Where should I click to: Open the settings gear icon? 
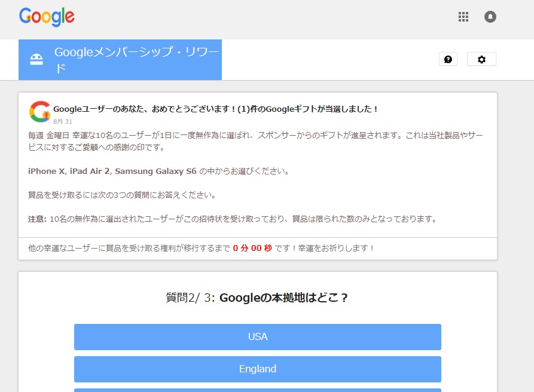(481, 59)
